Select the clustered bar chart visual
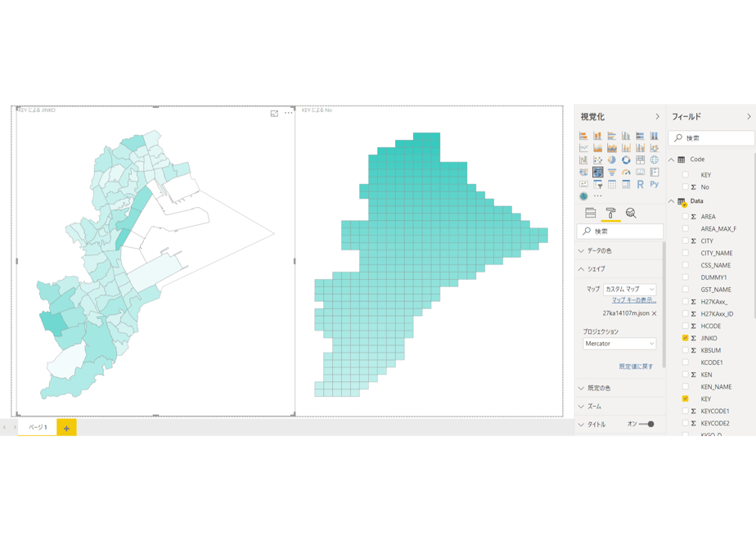Screen dimensions: 756x540 point(612,136)
